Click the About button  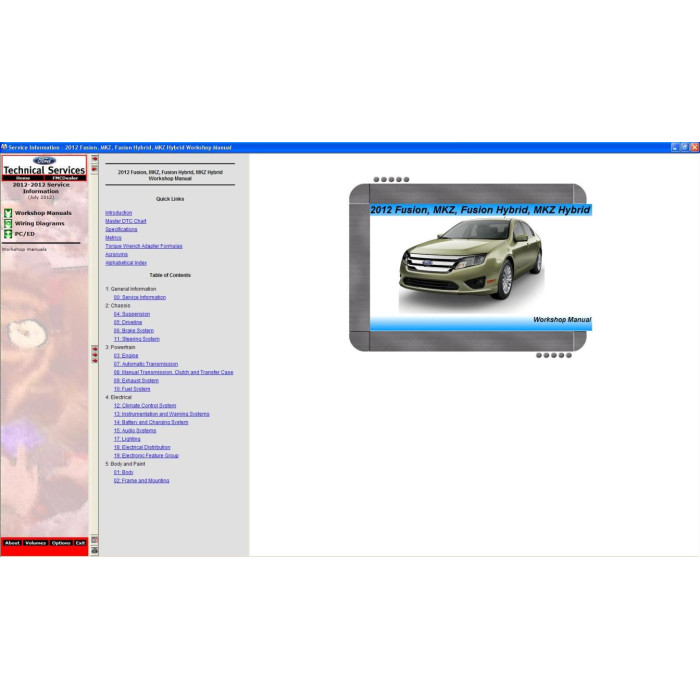click(x=12, y=543)
